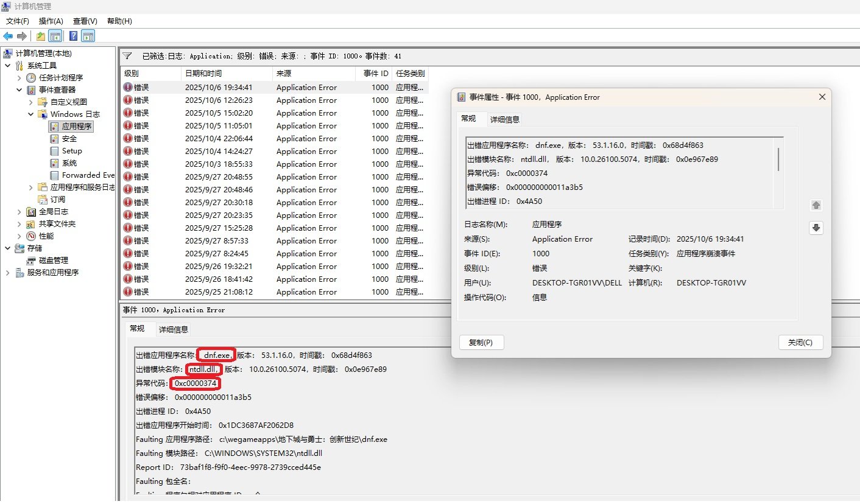Open Help via the question mark icon
860x504 pixels.
pos(73,37)
